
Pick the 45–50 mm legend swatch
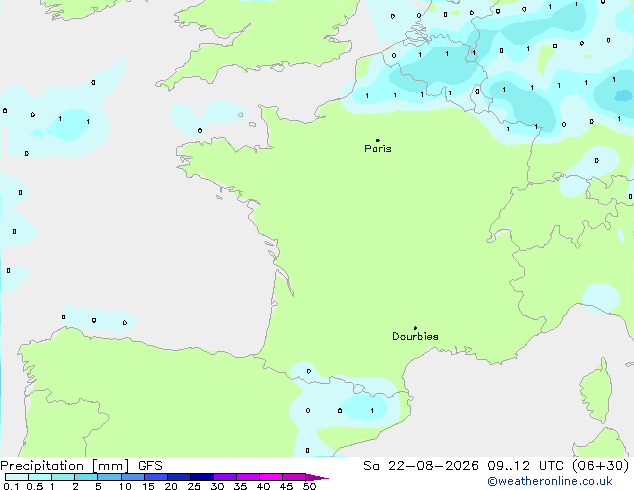coord(294,477)
